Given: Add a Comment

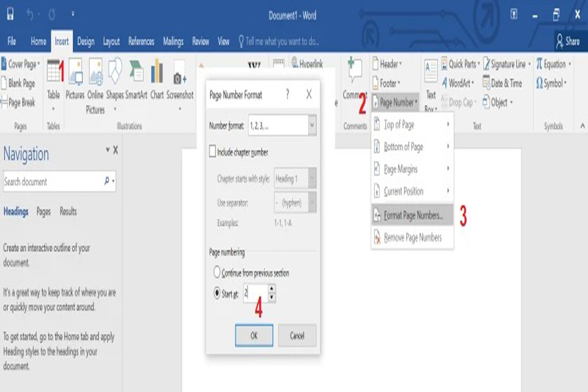Looking at the screenshot, I should pyautogui.click(x=355, y=78).
